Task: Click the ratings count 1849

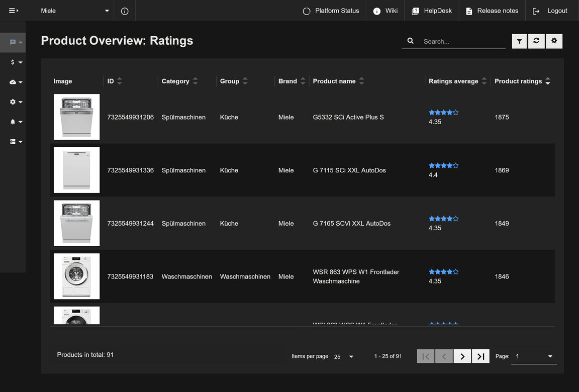Action: tap(502, 224)
